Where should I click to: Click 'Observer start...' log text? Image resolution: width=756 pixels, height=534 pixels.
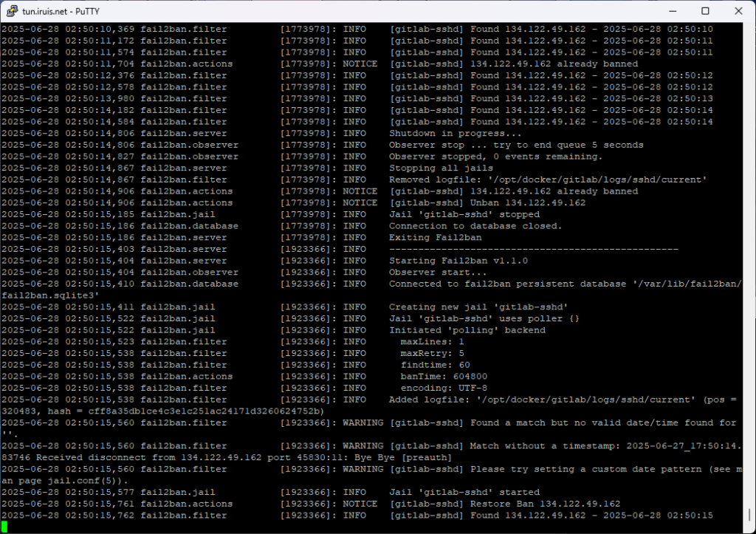pyautogui.click(x=438, y=272)
